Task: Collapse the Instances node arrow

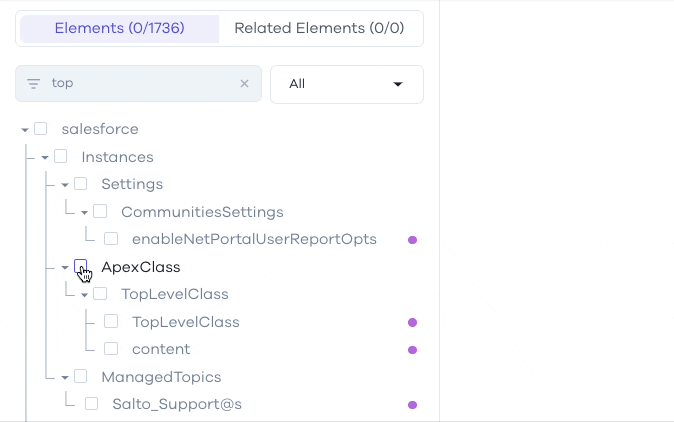Action: click(45, 157)
